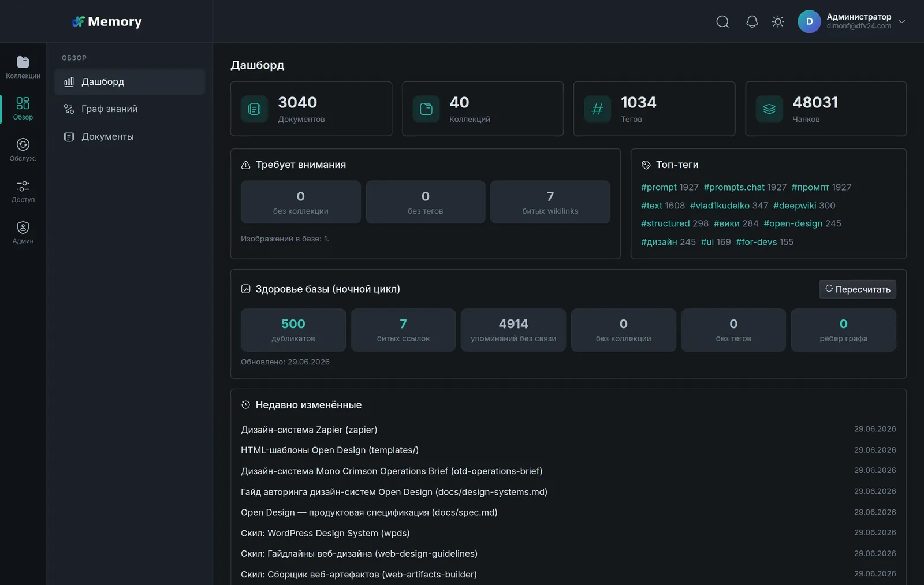
Task: Expand the Администратор account menu chevron
Action: pos(901,22)
